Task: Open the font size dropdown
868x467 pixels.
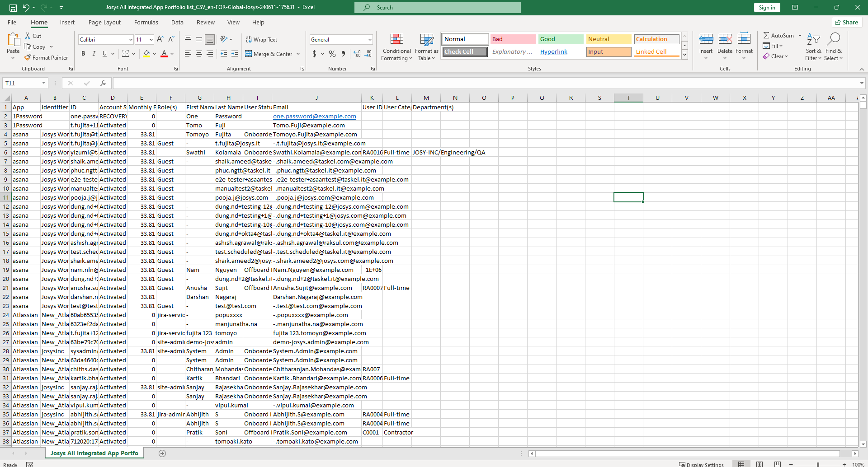Action: click(x=151, y=40)
